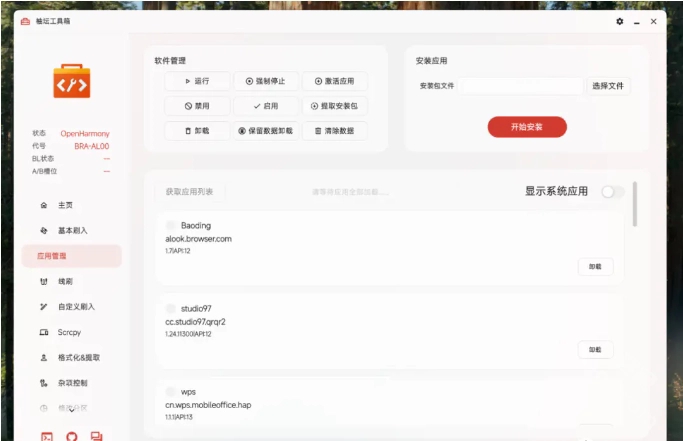Check the Baoding app checkbox
Screen dimensions: 683x441
pos(170,225)
